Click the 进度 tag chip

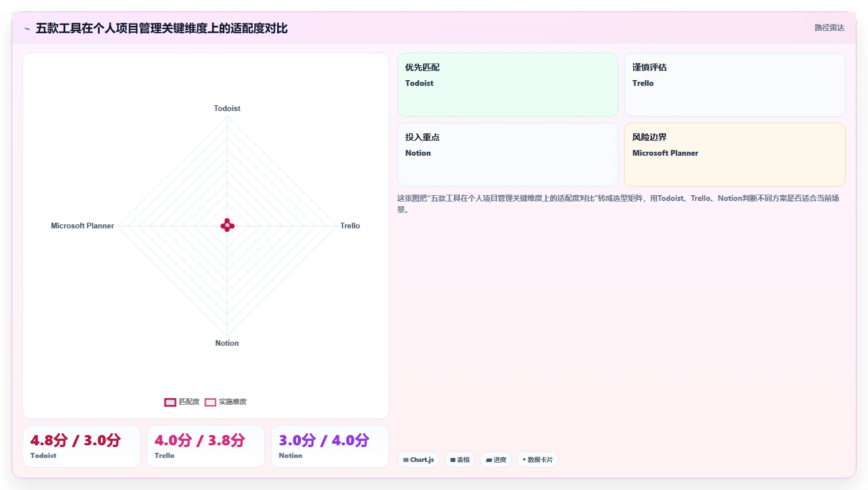pos(496,460)
